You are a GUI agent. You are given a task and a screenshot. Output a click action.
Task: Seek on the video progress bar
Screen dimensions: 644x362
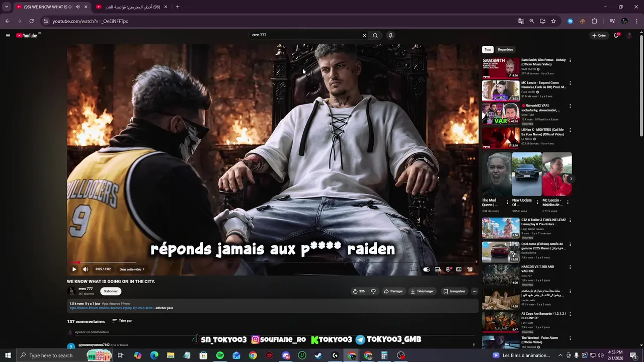pos(272,262)
